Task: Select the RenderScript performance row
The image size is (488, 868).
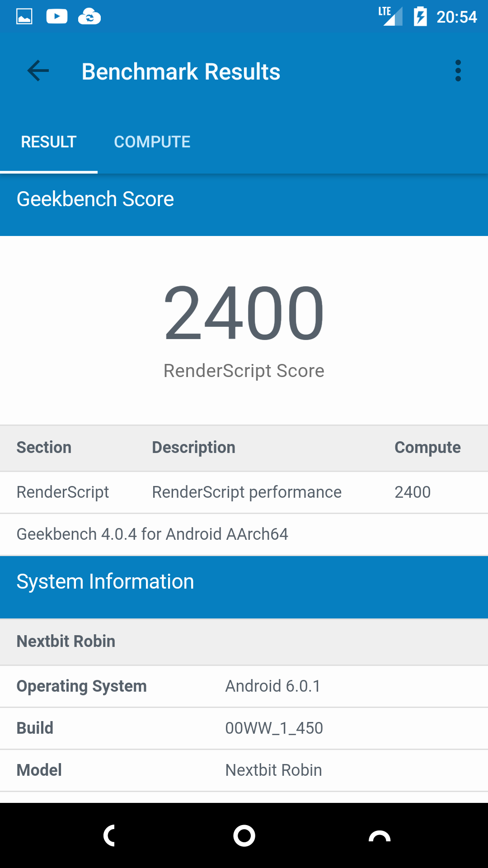Action: click(244, 492)
